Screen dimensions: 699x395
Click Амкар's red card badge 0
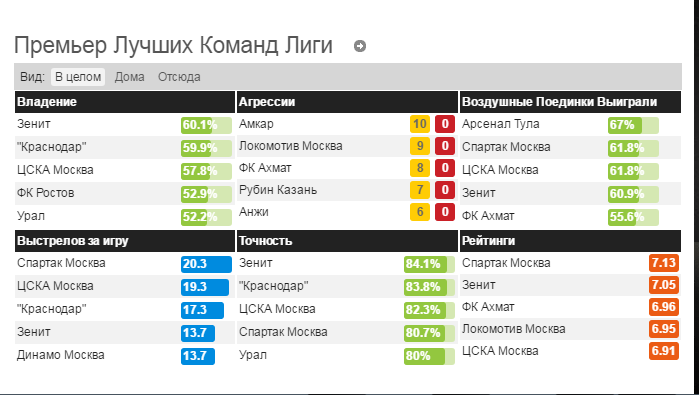tap(445, 123)
